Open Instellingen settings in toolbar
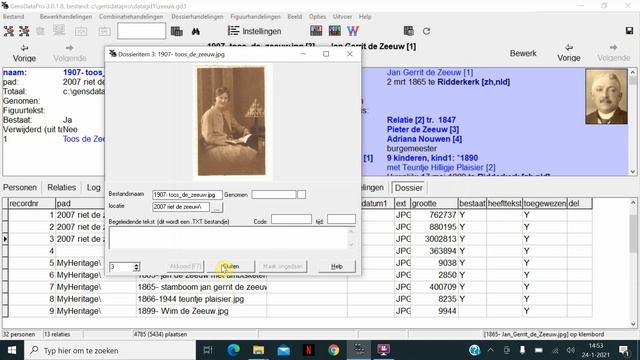640x360 pixels. coord(254,31)
